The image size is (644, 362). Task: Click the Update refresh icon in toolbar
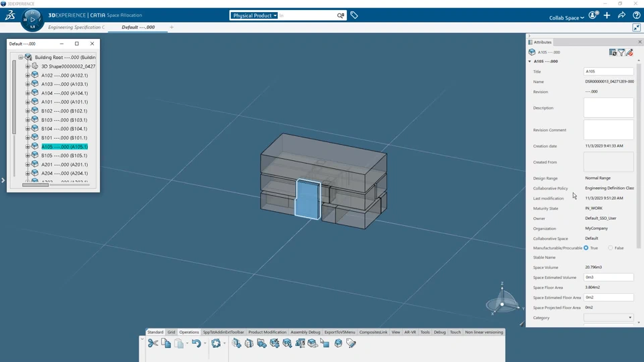click(x=215, y=343)
